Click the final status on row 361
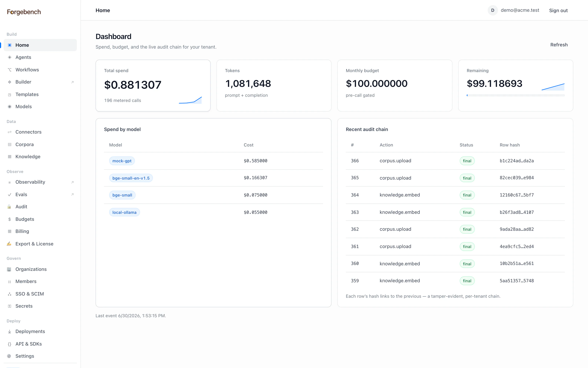 (x=467, y=247)
